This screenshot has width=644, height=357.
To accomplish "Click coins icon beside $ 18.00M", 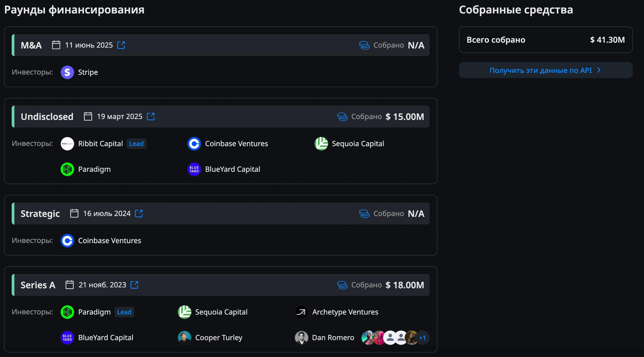I will (x=342, y=285).
